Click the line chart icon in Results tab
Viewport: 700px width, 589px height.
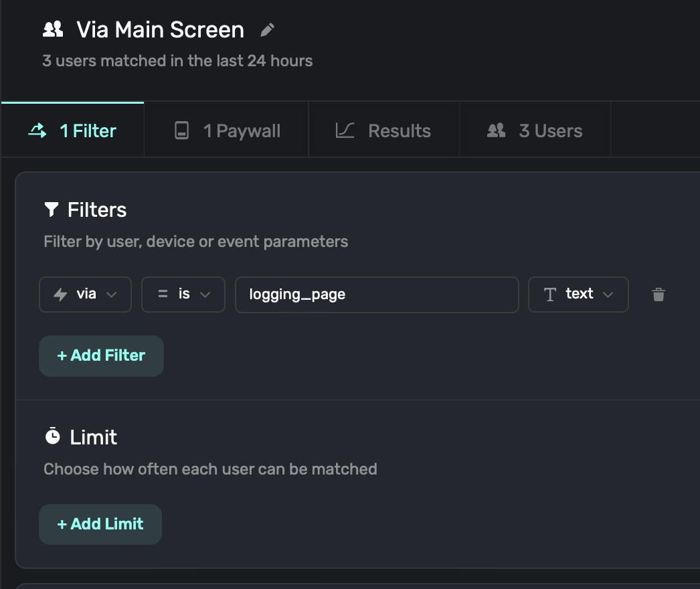345,131
